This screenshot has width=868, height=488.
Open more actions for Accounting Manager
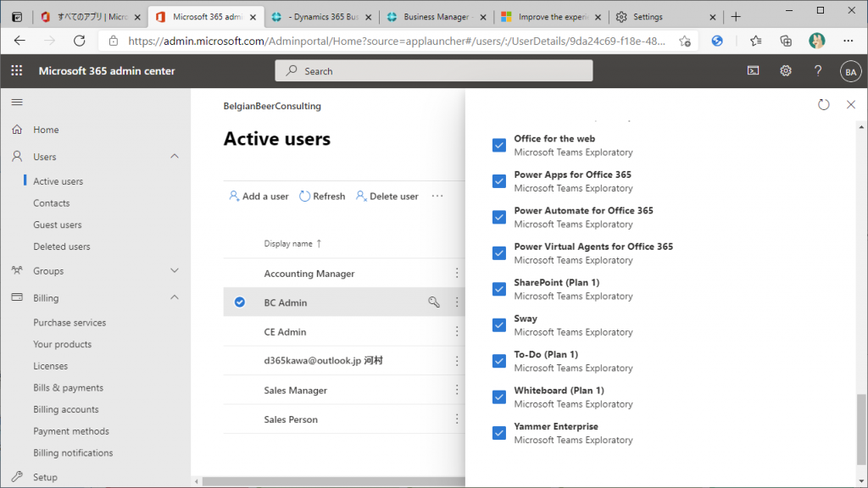[457, 273]
